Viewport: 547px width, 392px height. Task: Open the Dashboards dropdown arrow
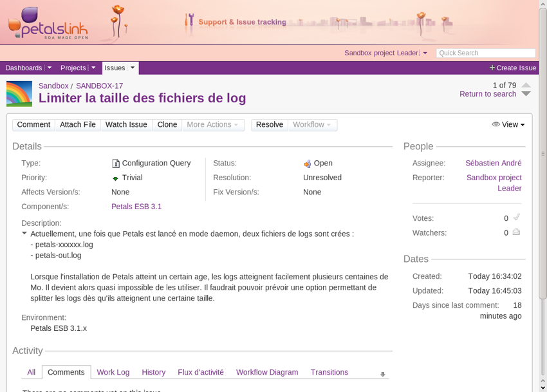[50, 68]
